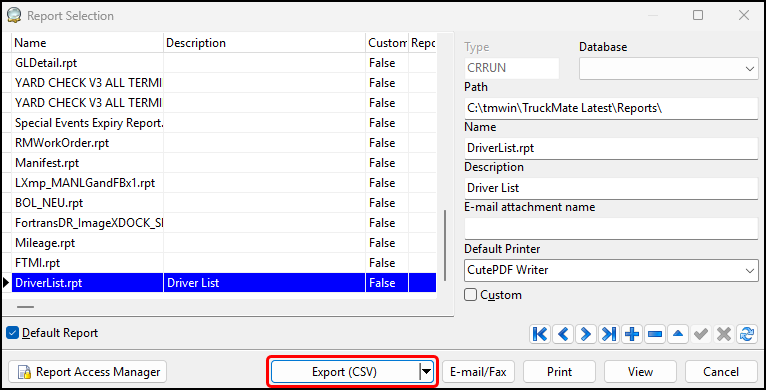Viewport: 766px width, 390px height.
Task: Click the Path input field
Action: 611,108
